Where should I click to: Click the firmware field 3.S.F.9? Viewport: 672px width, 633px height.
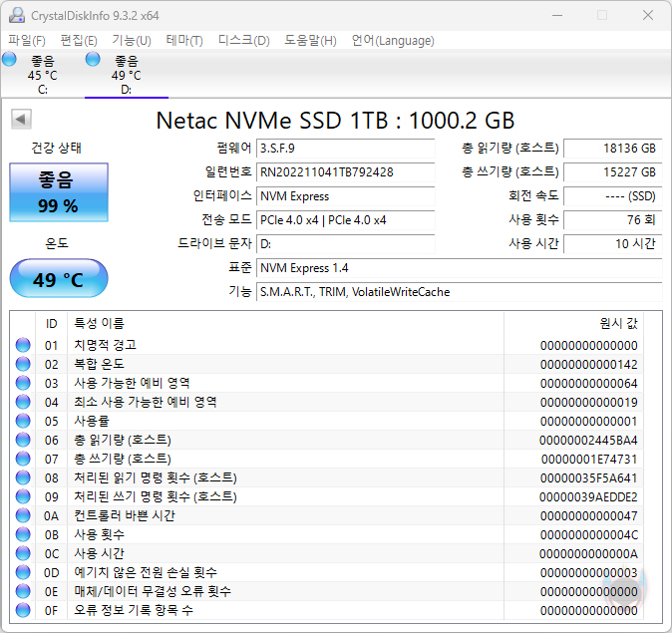(x=345, y=149)
